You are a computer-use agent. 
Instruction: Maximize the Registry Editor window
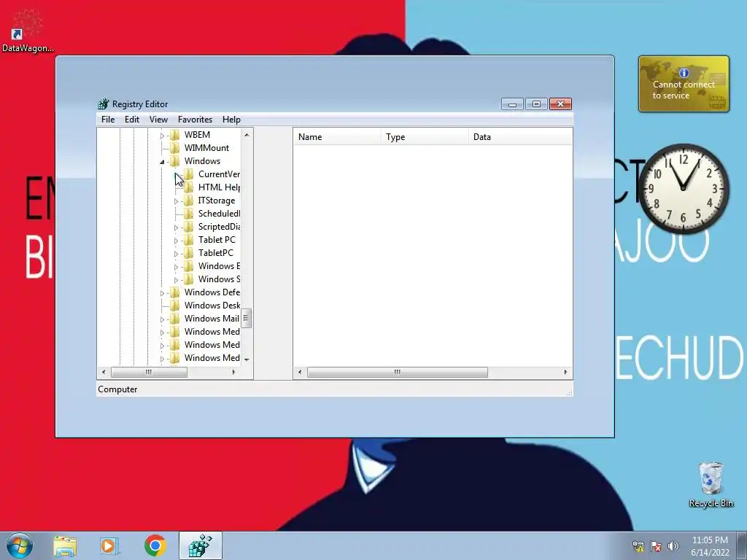click(x=536, y=104)
